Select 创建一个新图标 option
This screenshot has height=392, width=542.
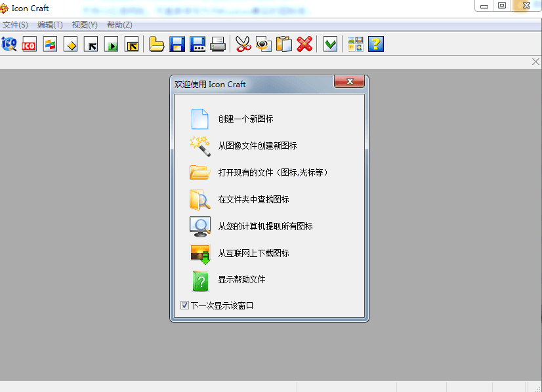point(246,119)
